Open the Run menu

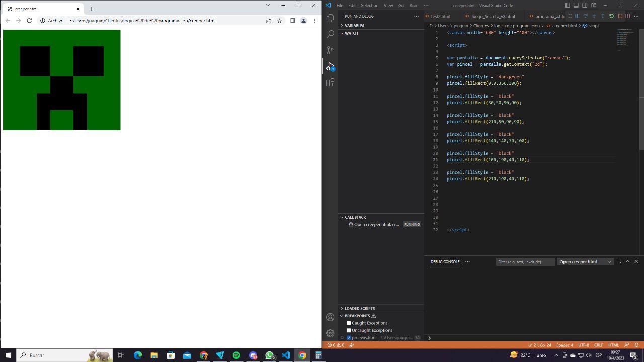(413, 5)
